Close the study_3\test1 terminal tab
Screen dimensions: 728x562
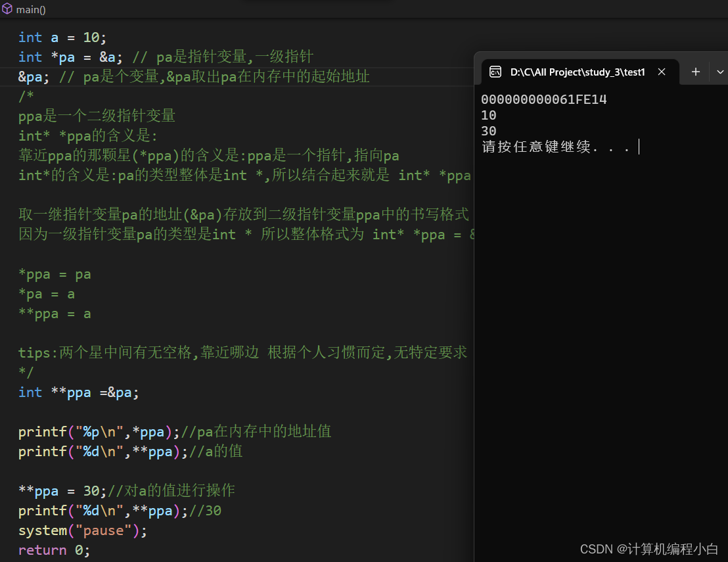click(x=662, y=72)
